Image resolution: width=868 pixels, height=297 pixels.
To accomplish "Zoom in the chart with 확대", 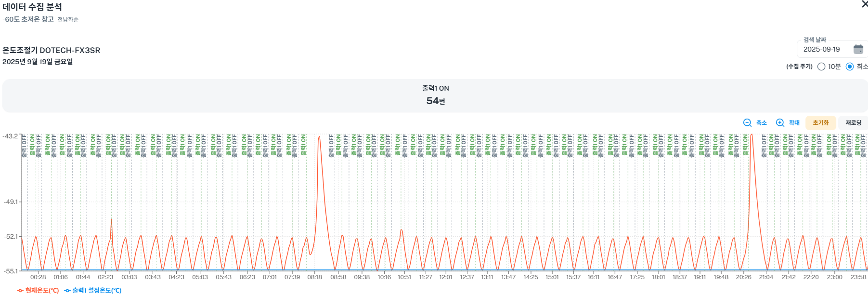I will [x=788, y=123].
